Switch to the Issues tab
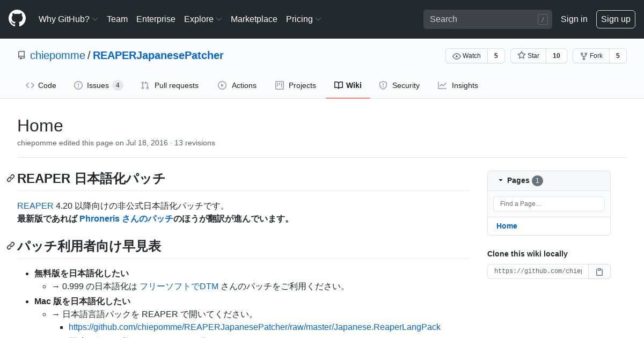 (98, 85)
